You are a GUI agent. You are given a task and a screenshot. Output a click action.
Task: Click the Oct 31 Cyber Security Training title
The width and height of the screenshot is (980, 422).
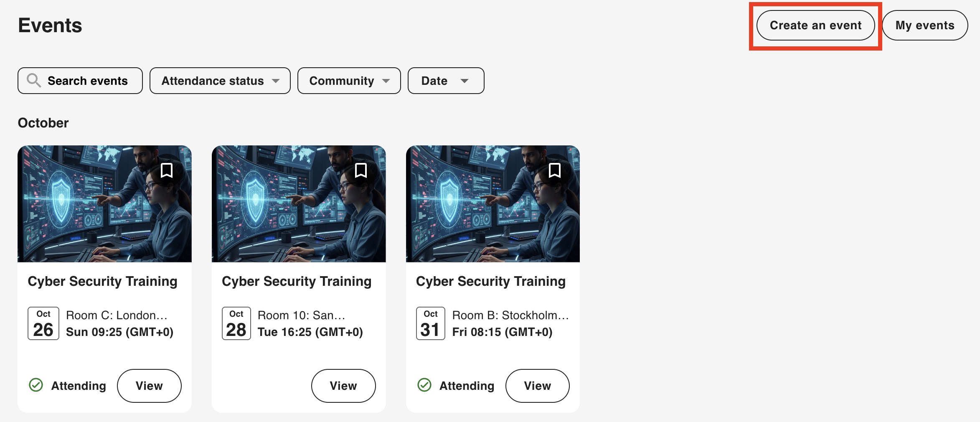(x=490, y=281)
